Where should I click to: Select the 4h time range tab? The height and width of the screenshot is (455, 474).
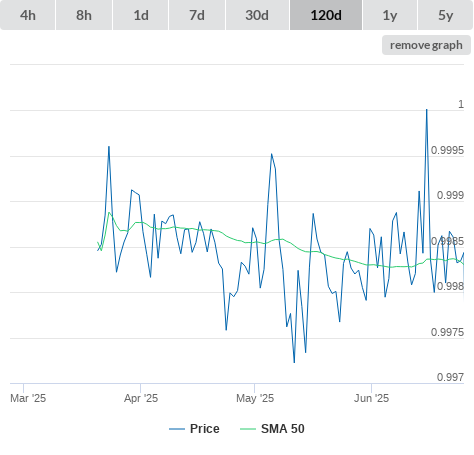28,15
